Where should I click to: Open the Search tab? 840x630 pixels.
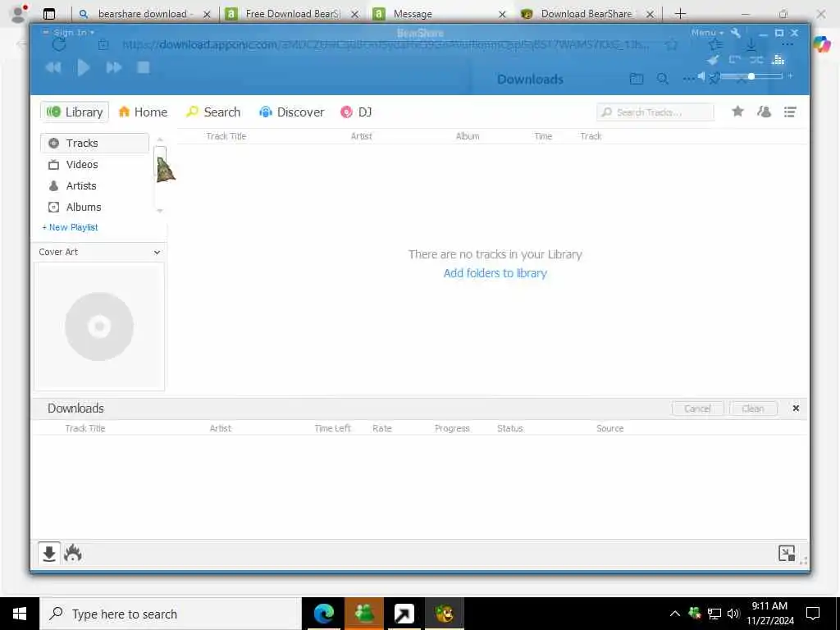click(213, 112)
